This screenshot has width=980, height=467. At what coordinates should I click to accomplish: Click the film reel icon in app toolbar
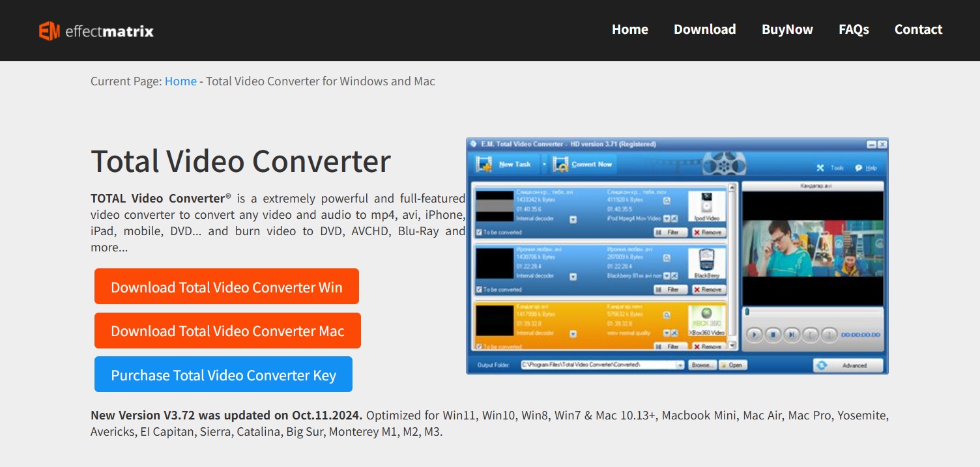724,164
